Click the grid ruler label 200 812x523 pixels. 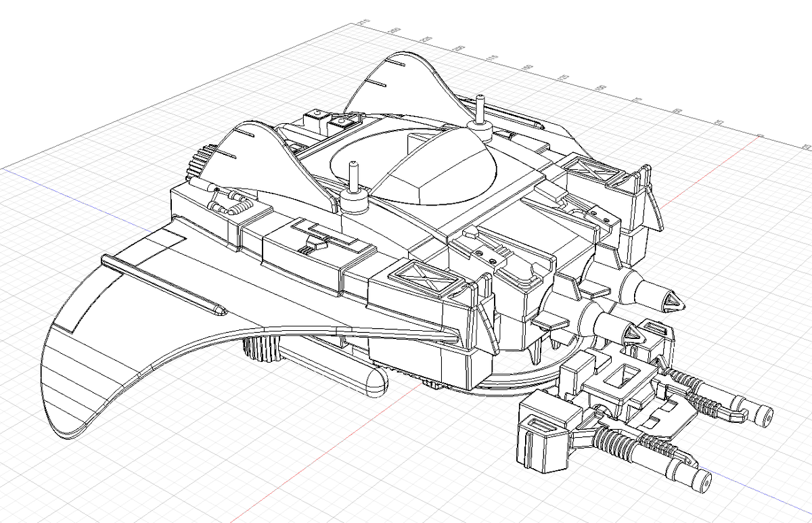tap(459, 48)
